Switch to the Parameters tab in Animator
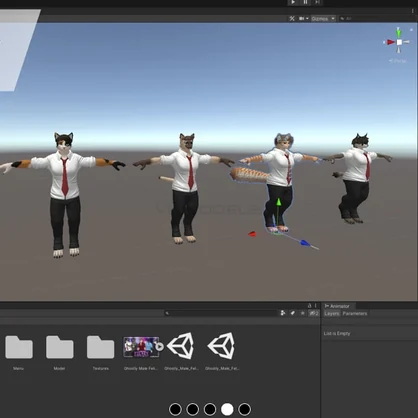This screenshot has width=418, height=418. pos(355,314)
